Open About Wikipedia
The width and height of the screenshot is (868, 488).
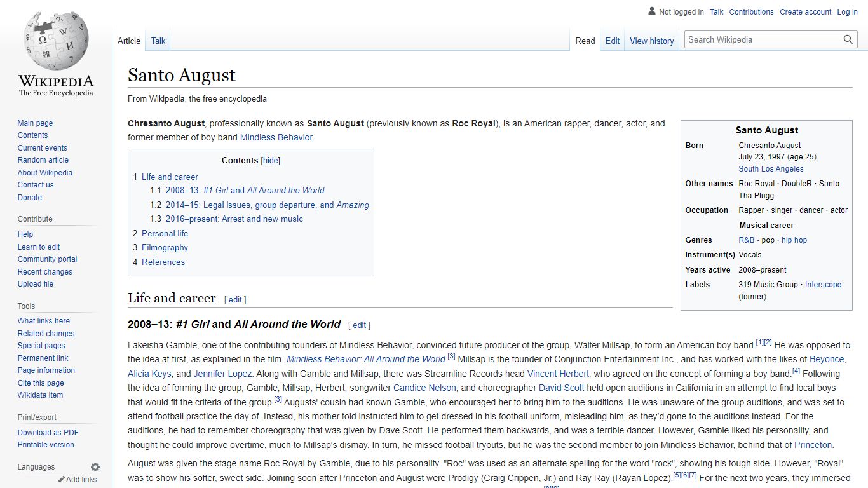tap(44, 173)
